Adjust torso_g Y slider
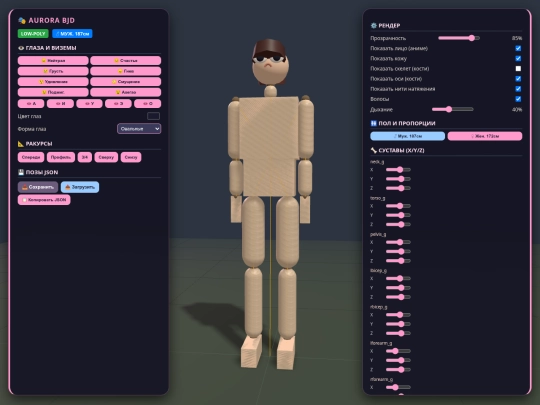 point(398,215)
